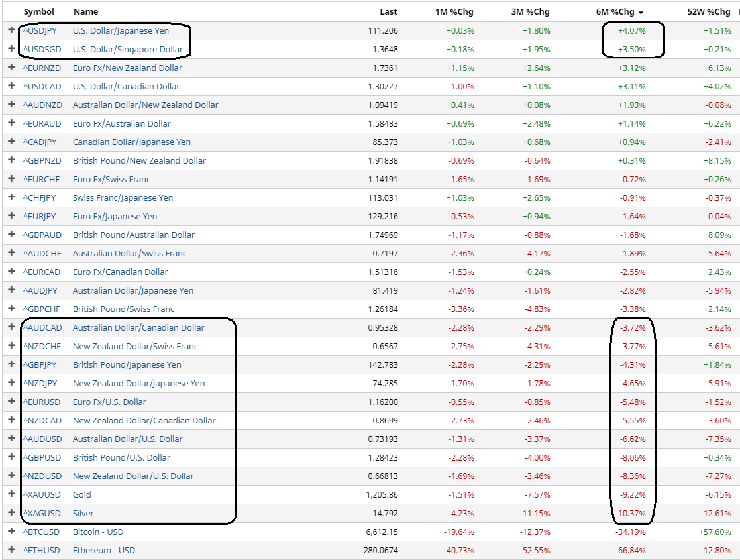Click plus icon beside ^CADJPY
The image size is (740, 560).
[11, 142]
